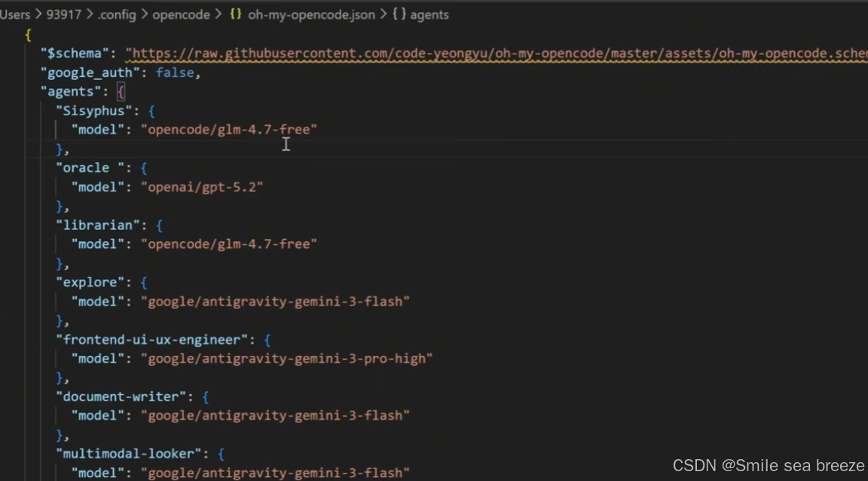Click the "openai/gpt-5.2" model value
Viewport: 868px width, 481px height.
tap(202, 187)
